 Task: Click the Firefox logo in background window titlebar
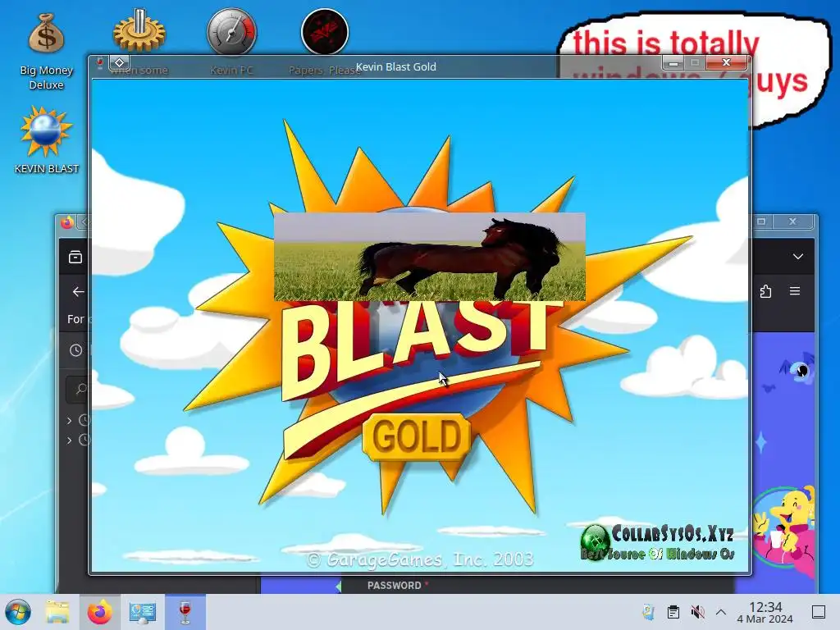coord(67,222)
